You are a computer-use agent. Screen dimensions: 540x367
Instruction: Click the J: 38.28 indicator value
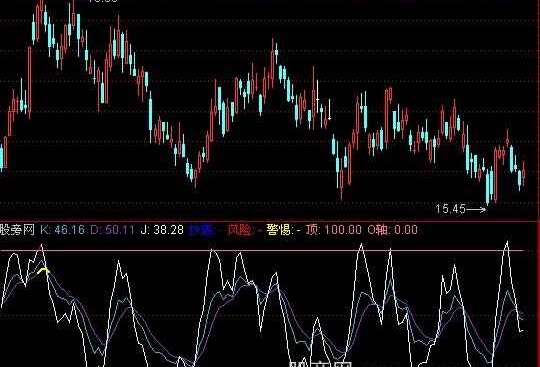[x=162, y=230]
